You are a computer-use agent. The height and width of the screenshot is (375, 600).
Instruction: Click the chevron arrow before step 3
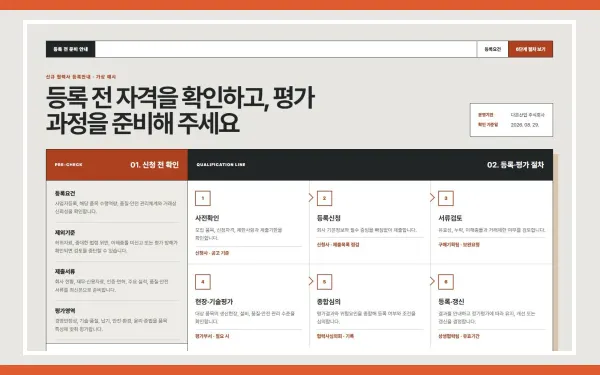(432, 198)
